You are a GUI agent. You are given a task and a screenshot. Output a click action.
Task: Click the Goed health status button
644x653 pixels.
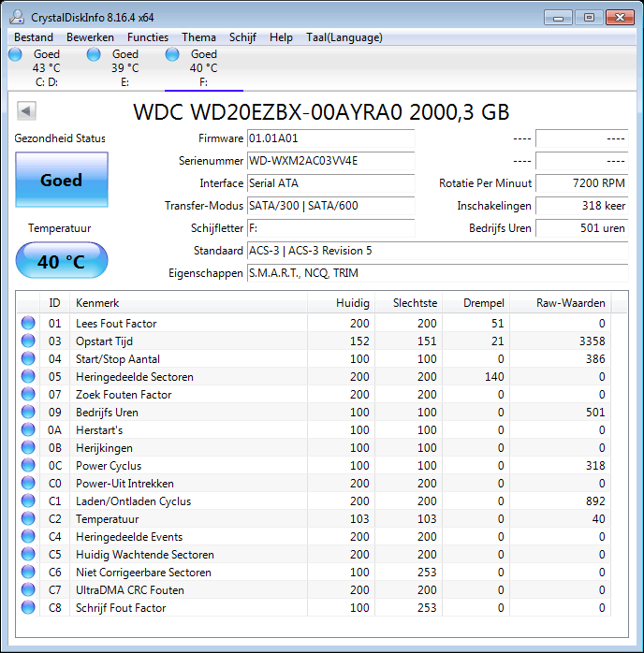[62, 180]
